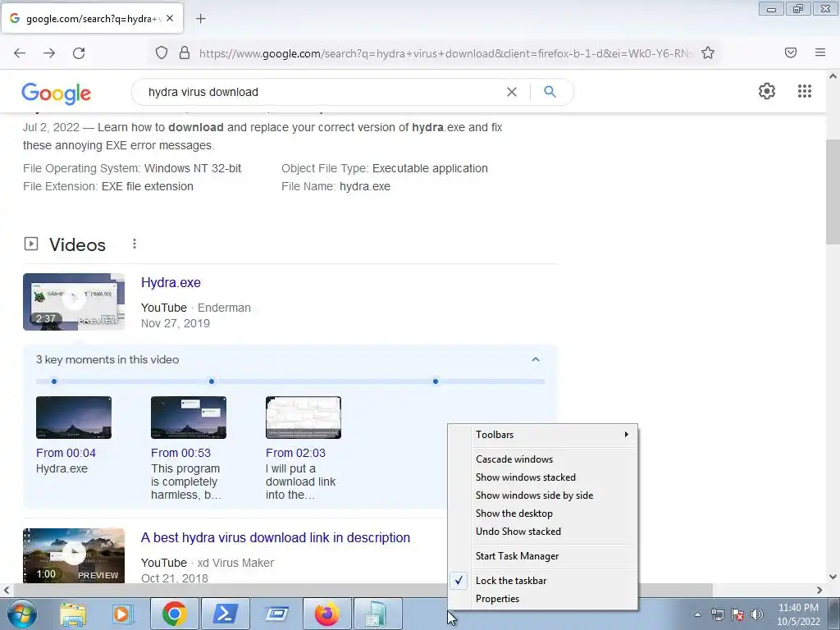Open the rightmost taskbar program icon
This screenshot has width=840, height=630.
pos(377,614)
